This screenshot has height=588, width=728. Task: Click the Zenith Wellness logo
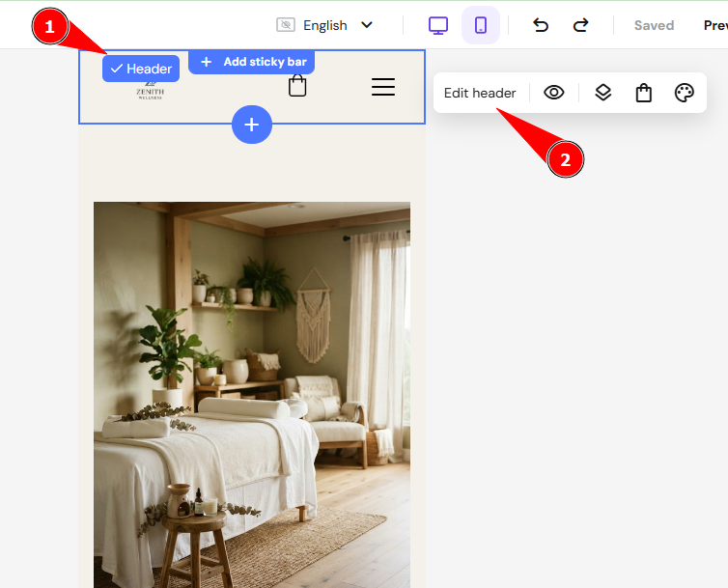pyautogui.click(x=150, y=91)
